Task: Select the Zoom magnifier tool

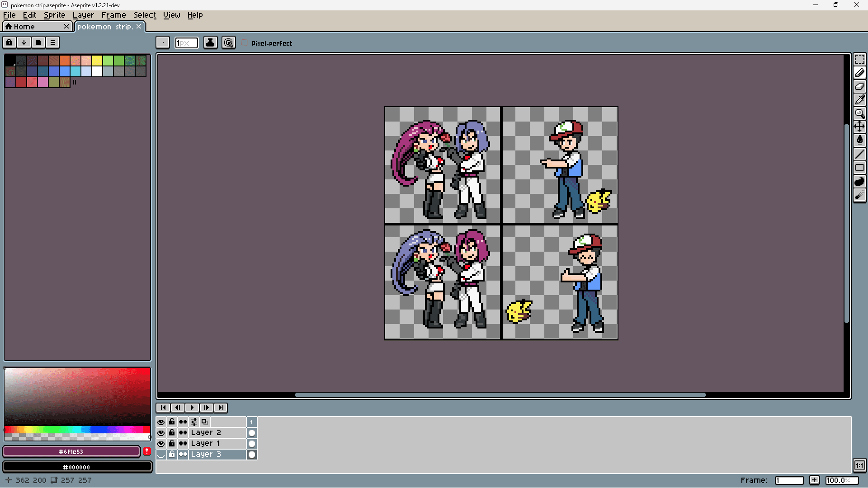Action: (859, 113)
